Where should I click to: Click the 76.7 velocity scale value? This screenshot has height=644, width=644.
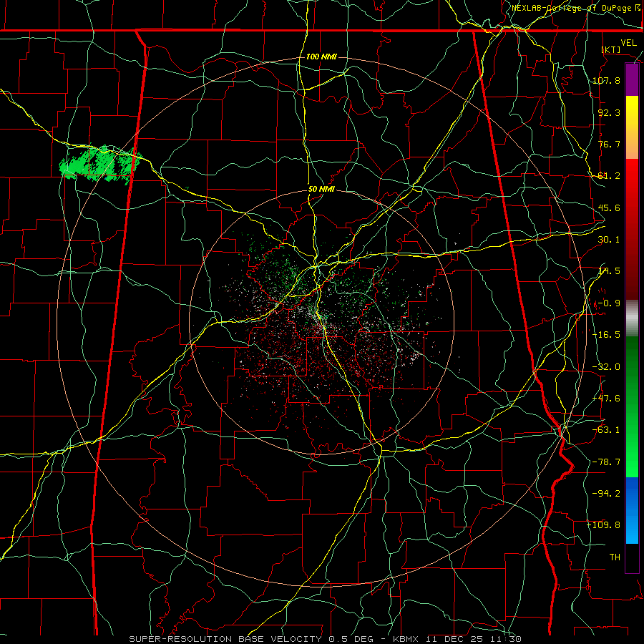pos(609,144)
